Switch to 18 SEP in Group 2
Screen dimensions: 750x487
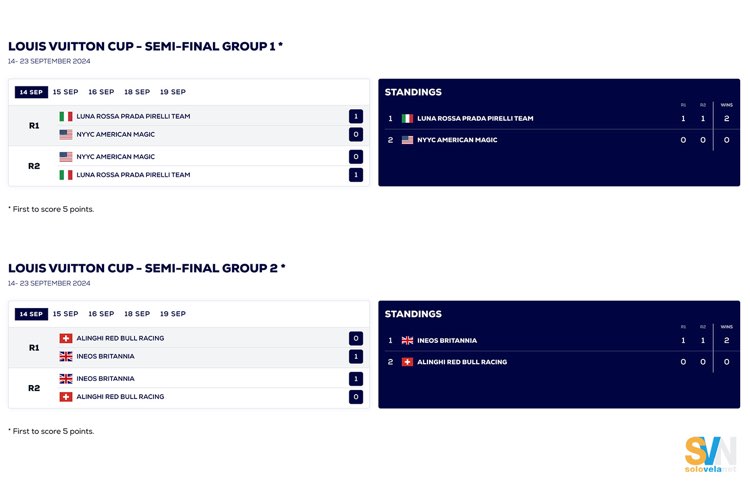[137, 314]
